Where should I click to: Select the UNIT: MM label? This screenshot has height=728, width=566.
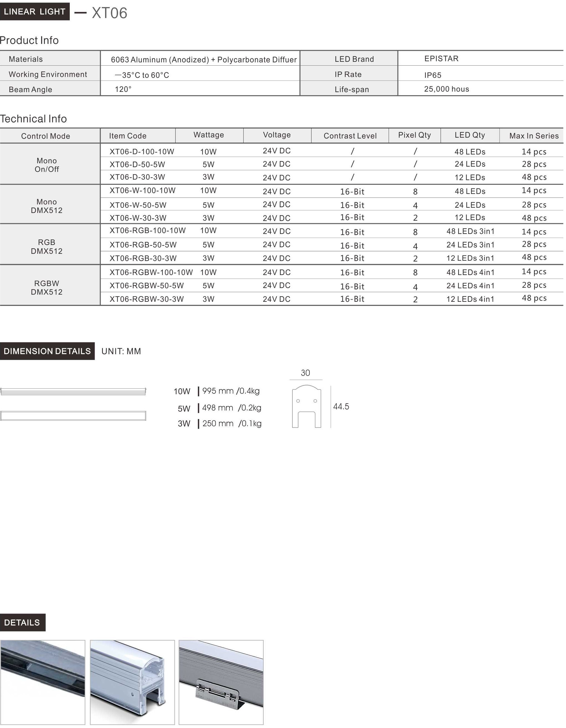click(x=121, y=351)
